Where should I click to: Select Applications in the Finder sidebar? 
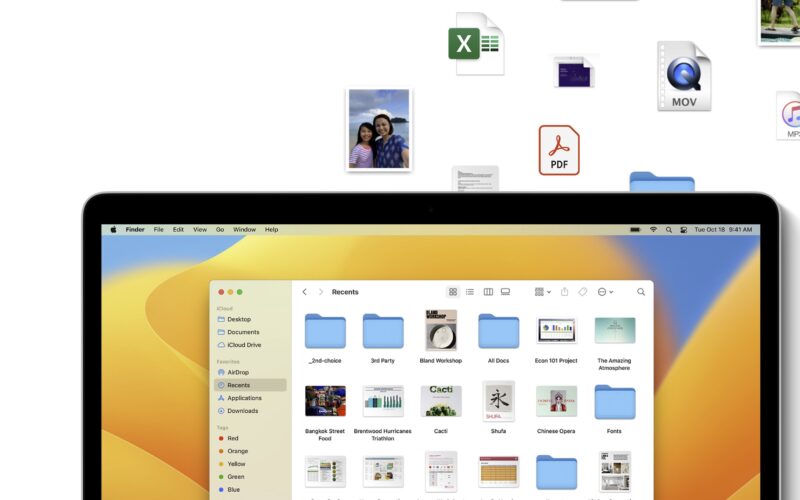[x=244, y=398]
